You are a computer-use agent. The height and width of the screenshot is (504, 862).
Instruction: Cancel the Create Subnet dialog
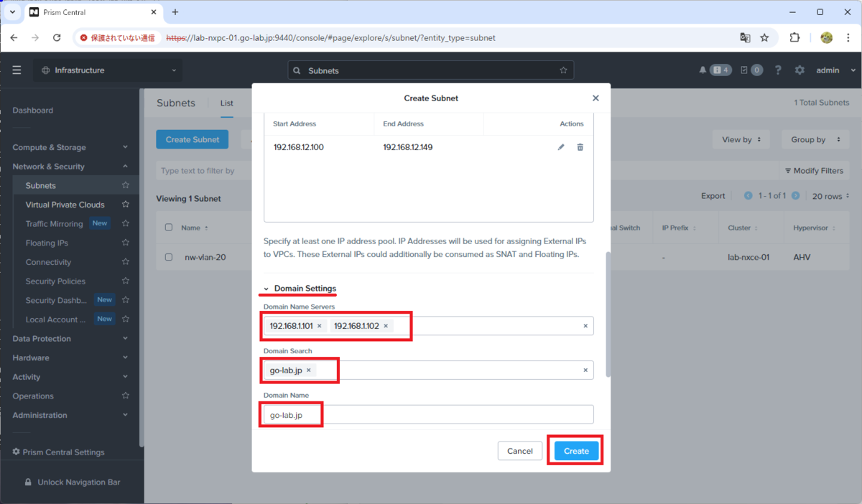[x=520, y=451]
